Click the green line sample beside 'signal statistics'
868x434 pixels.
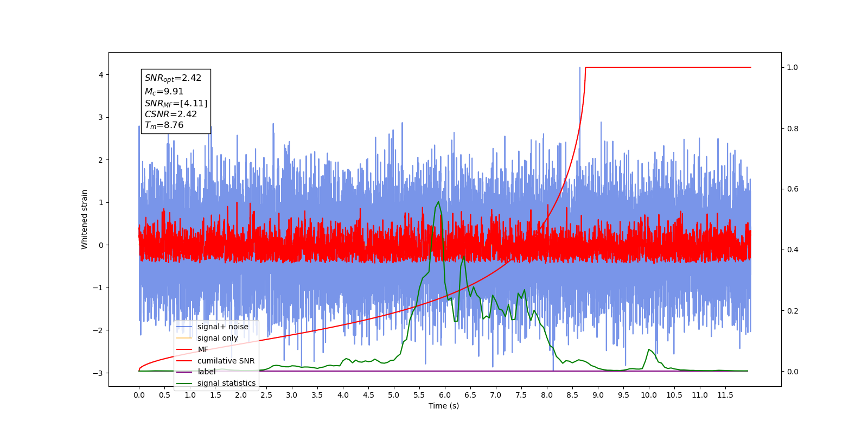(184, 384)
